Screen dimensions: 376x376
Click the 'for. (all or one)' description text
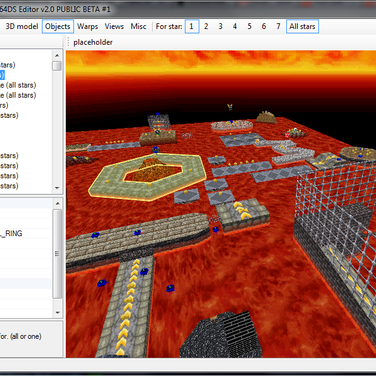click(21, 336)
